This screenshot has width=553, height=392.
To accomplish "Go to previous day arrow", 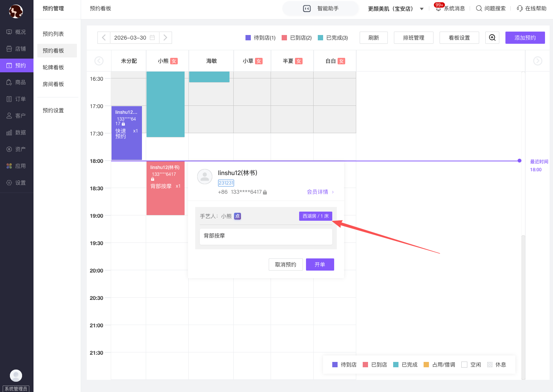I will pos(104,38).
